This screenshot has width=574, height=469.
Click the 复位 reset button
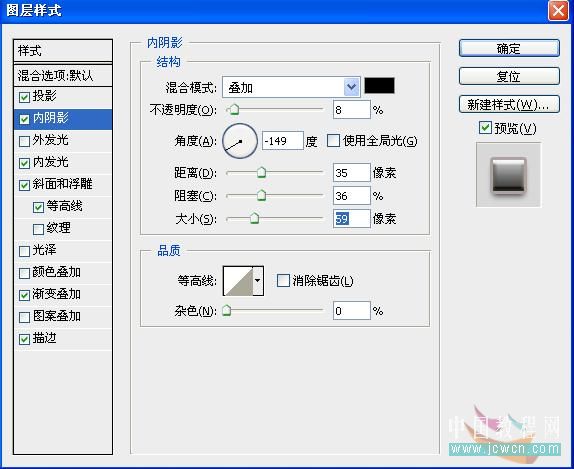[x=509, y=76]
